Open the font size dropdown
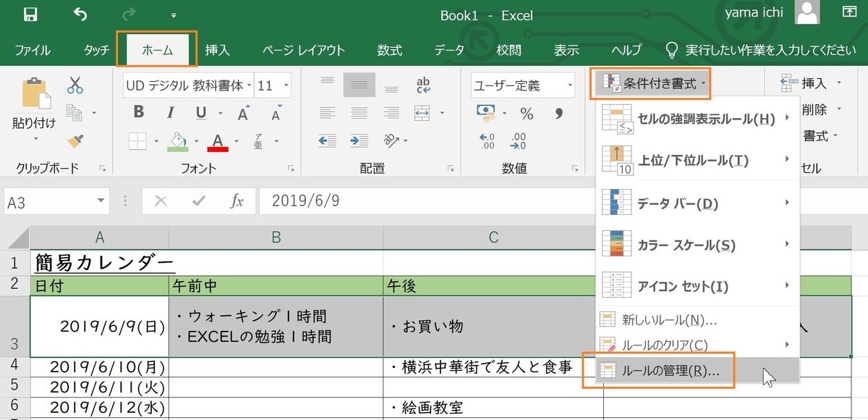 (x=286, y=85)
